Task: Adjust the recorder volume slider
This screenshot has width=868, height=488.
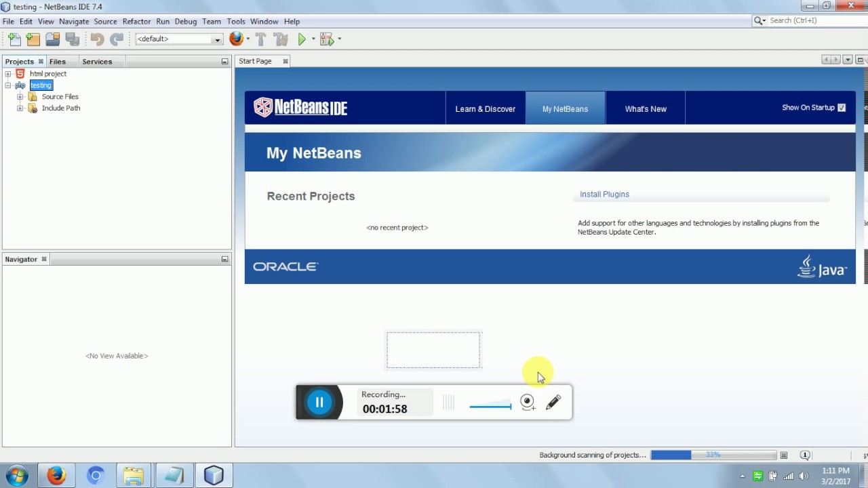Action: (x=490, y=406)
